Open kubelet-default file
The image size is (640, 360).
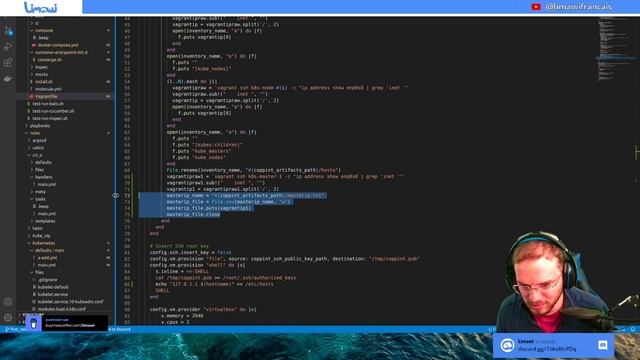53,287
